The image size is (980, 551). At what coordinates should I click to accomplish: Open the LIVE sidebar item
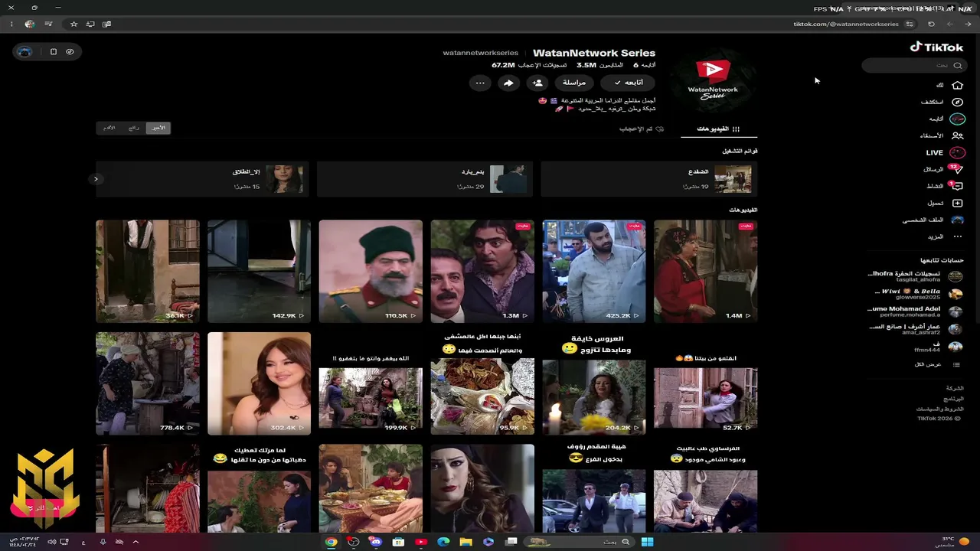tap(946, 152)
